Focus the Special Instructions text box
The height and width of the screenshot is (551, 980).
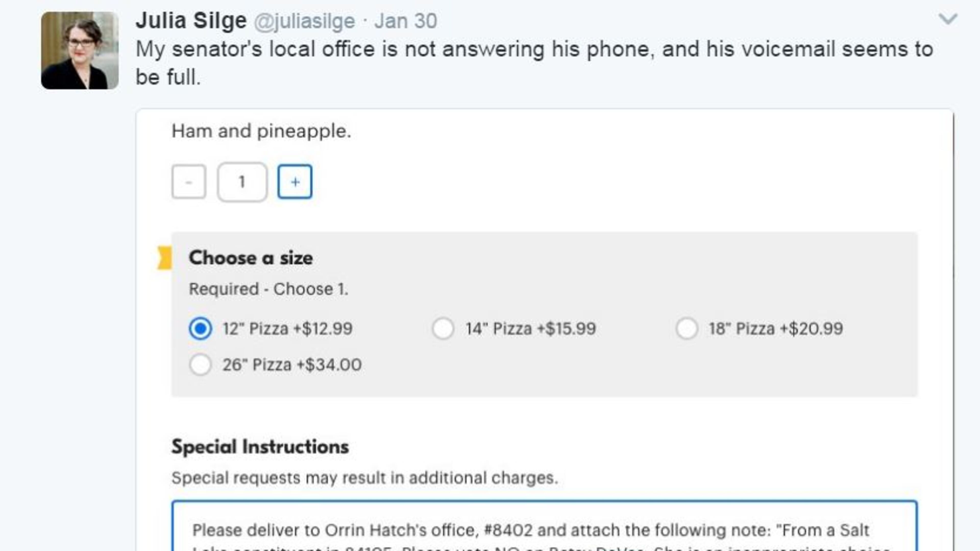pos(544,531)
